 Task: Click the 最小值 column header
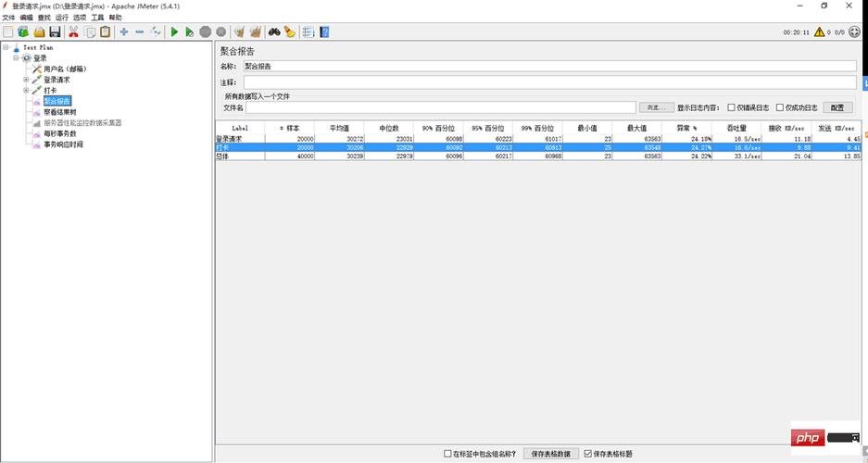[x=587, y=128]
